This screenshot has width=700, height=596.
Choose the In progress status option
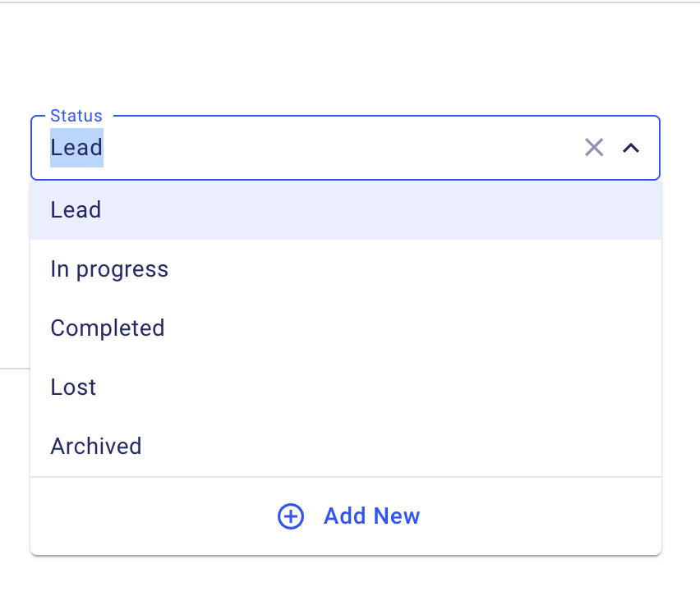click(109, 269)
